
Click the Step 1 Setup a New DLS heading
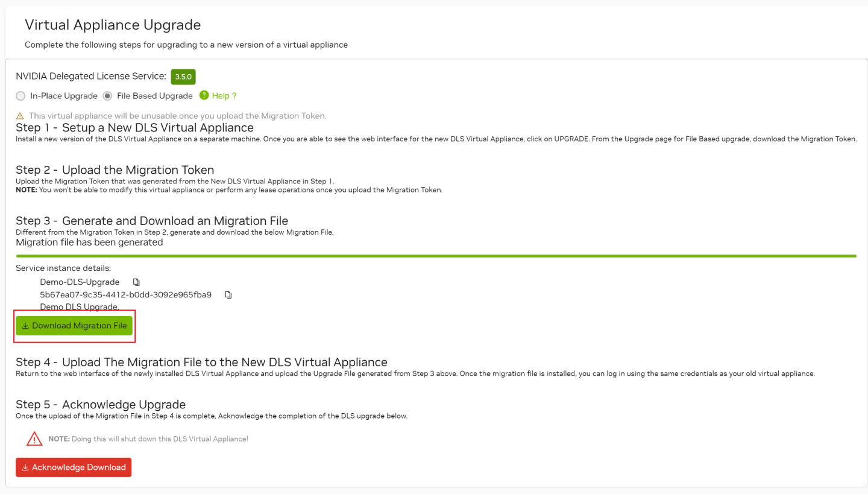click(134, 128)
